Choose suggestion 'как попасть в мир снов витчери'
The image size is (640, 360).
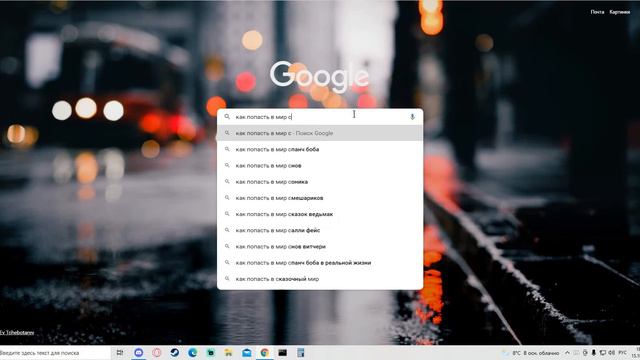click(x=320, y=247)
